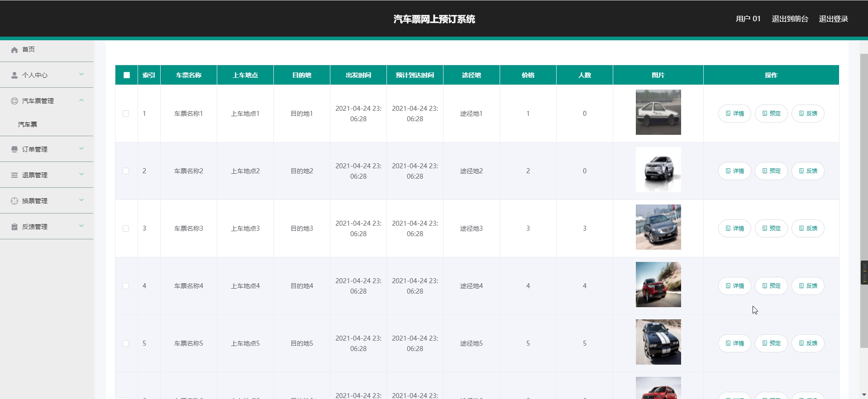The width and height of the screenshot is (868, 399).
Task: Check the checkbox for row 2
Action: click(126, 171)
